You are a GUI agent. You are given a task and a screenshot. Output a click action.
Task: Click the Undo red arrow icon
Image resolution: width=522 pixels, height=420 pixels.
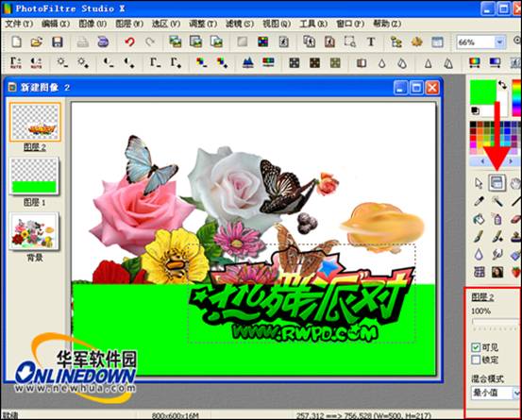tap(129, 42)
